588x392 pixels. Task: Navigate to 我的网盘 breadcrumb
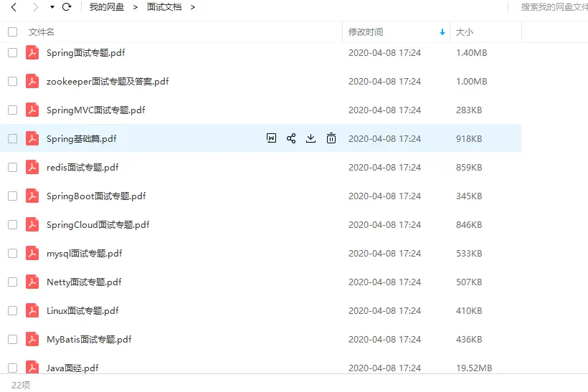pyautogui.click(x=107, y=7)
